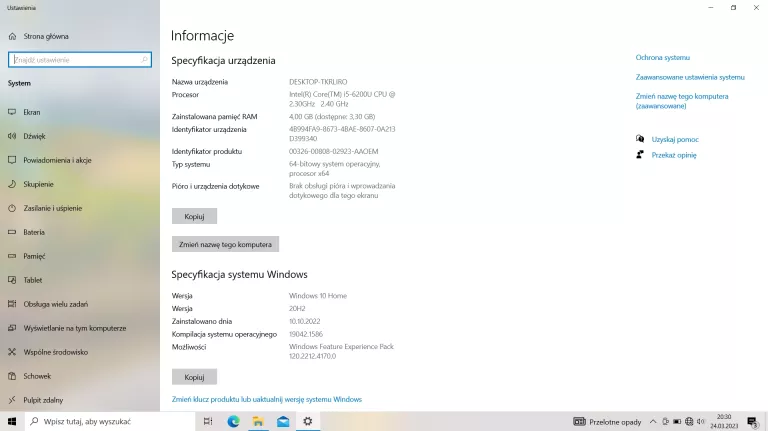Image resolution: width=768 pixels, height=431 pixels.
Task: Select version value 20H2
Action: [x=297, y=309]
